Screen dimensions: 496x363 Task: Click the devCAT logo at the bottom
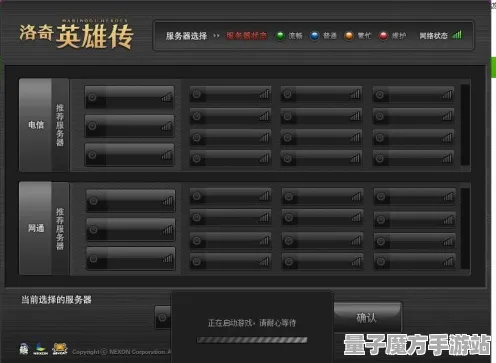pos(60,349)
